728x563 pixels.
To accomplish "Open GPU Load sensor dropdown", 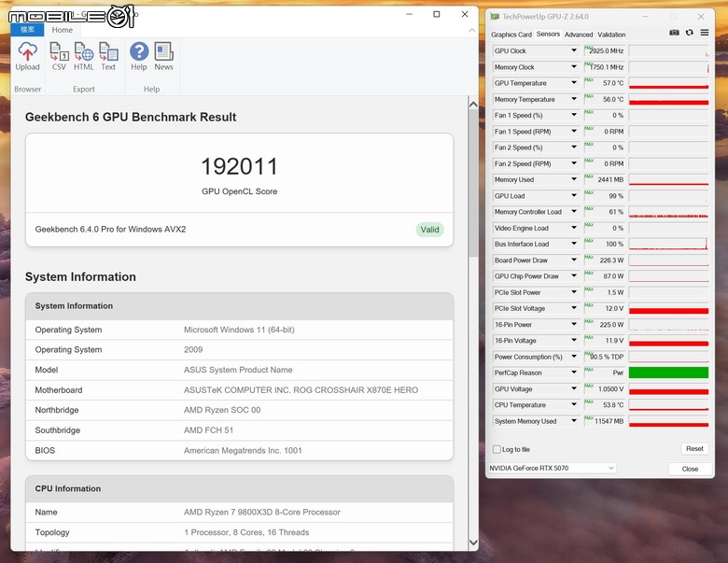I will (574, 195).
